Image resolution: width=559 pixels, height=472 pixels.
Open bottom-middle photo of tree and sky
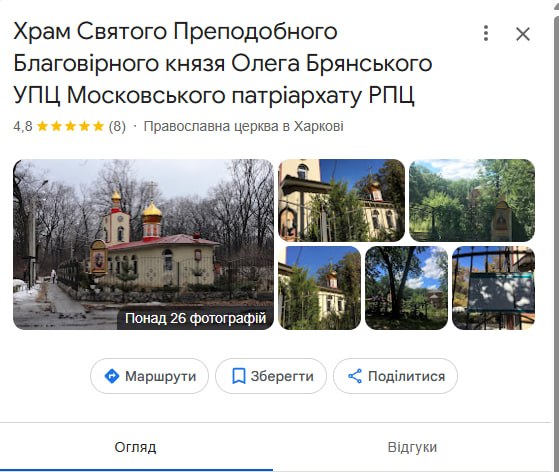(x=406, y=288)
